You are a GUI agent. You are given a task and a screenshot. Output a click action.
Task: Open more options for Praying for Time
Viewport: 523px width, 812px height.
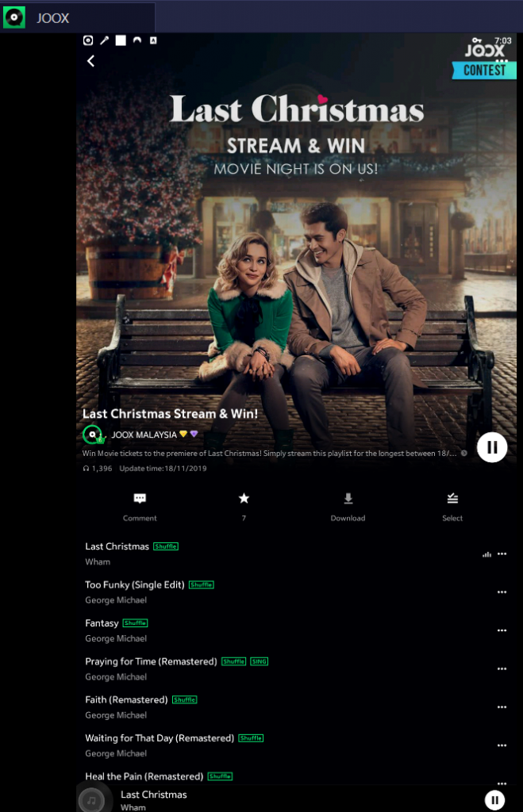pos(502,668)
